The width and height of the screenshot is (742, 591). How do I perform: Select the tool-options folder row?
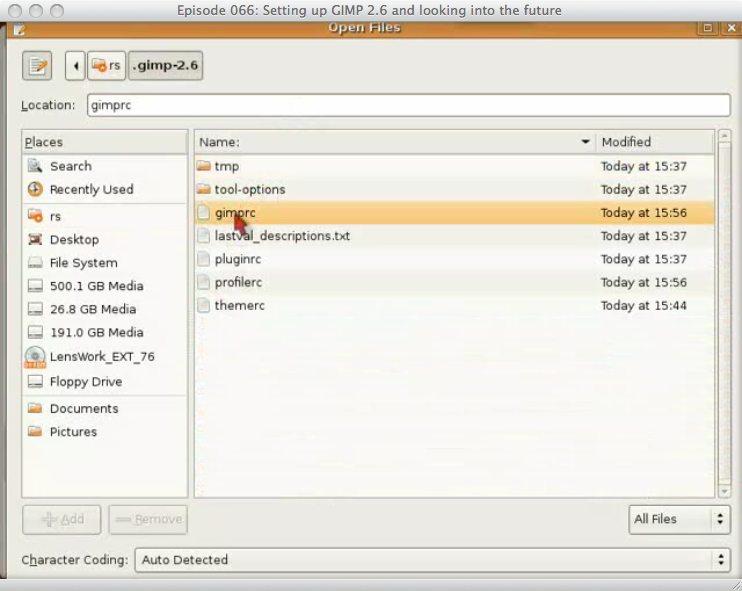454,189
